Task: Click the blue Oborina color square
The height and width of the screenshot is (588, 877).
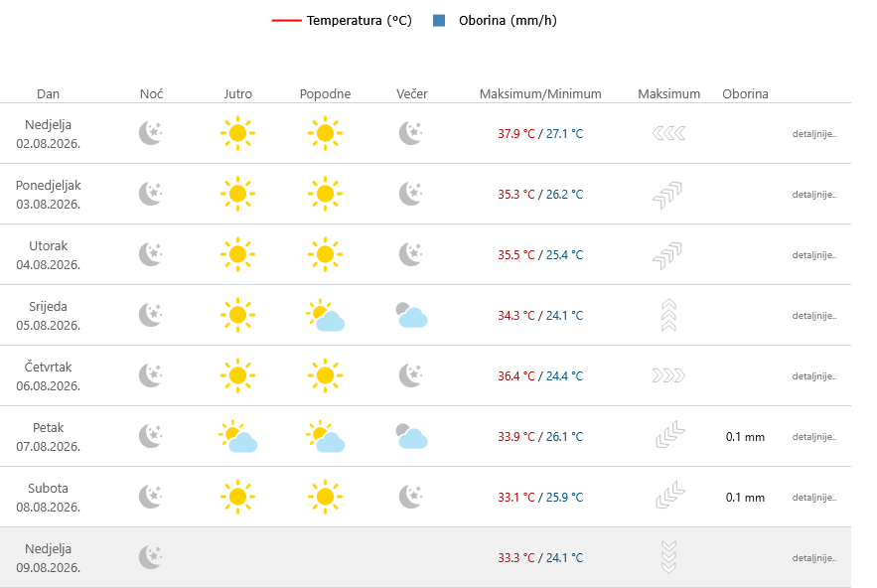Action: point(439,21)
